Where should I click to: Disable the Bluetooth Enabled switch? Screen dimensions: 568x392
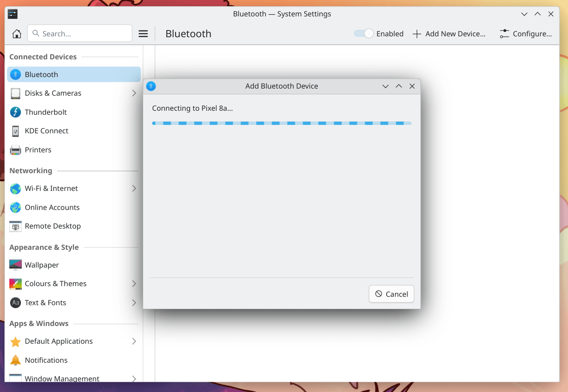coord(363,33)
